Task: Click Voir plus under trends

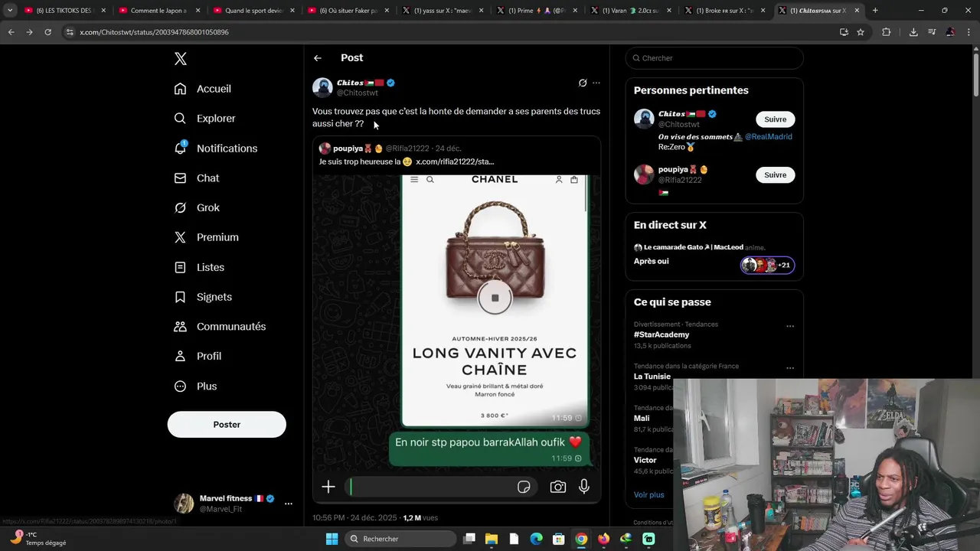Action: pyautogui.click(x=649, y=495)
